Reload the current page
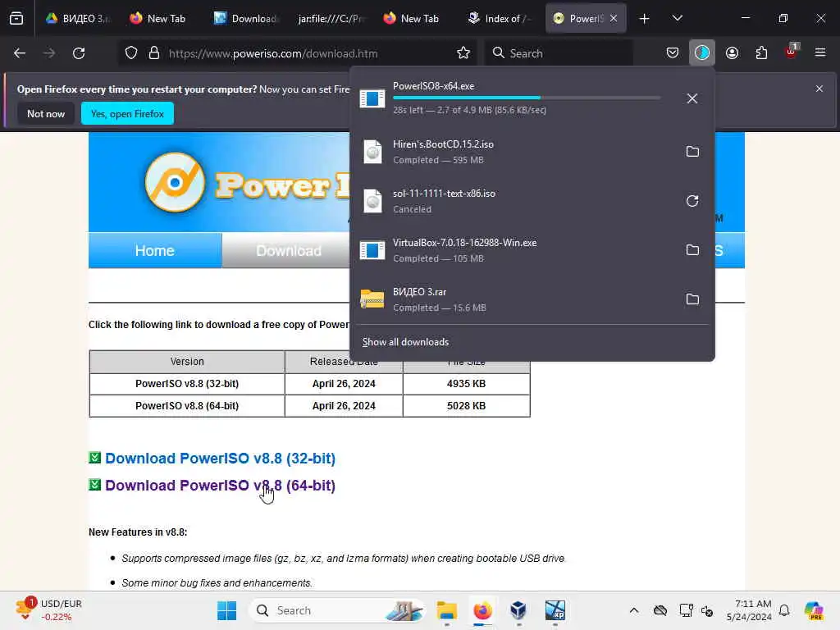 [79, 53]
